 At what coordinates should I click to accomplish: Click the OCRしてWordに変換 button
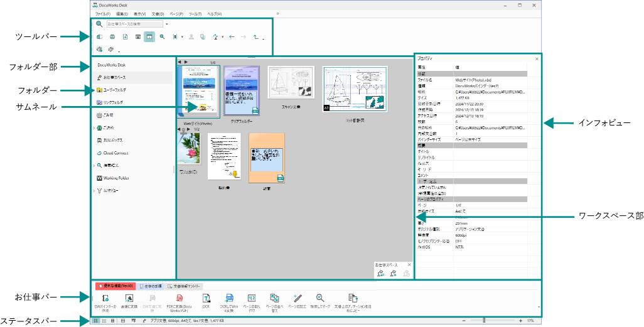click(x=229, y=303)
